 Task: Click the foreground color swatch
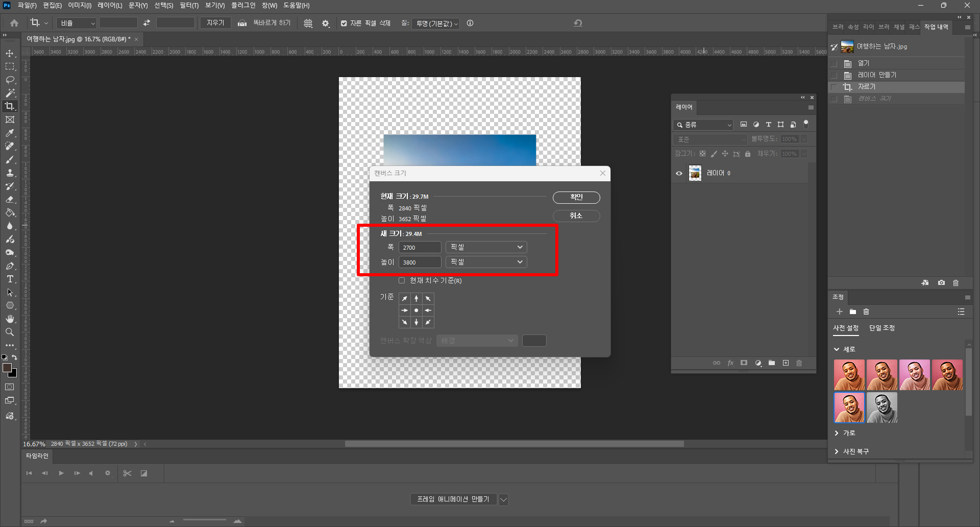(x=7, y=368)
